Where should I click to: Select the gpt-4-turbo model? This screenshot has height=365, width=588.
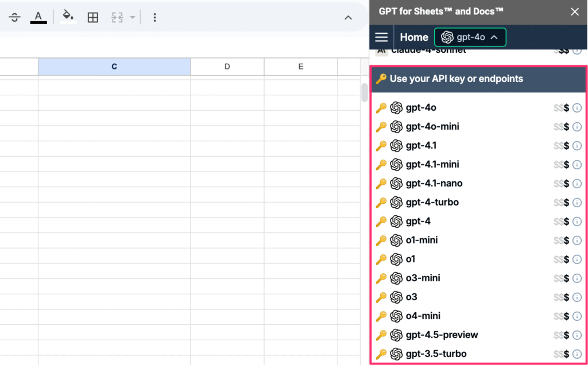click(x=478, y=203)
